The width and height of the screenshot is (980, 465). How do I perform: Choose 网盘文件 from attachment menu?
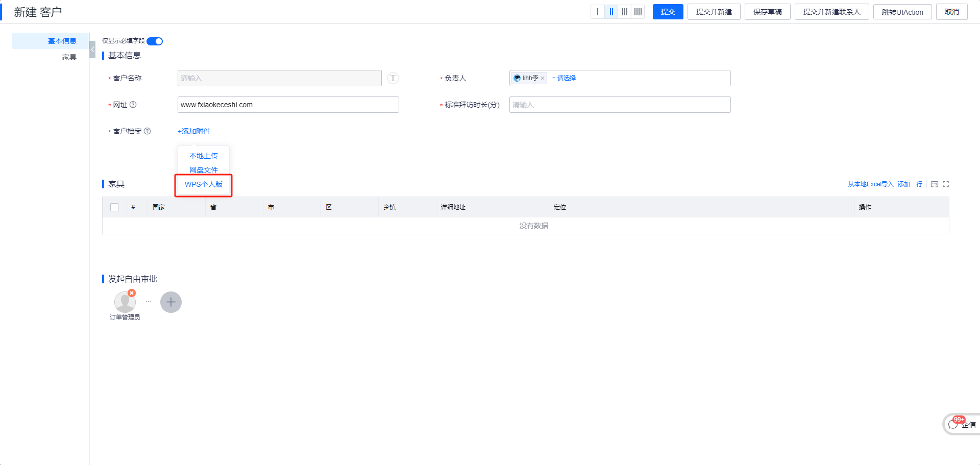pos(204,170)
